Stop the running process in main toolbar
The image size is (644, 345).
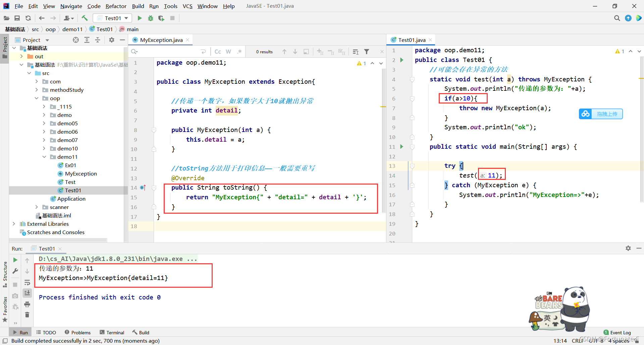pyautogui.click(x=172, y=18)
